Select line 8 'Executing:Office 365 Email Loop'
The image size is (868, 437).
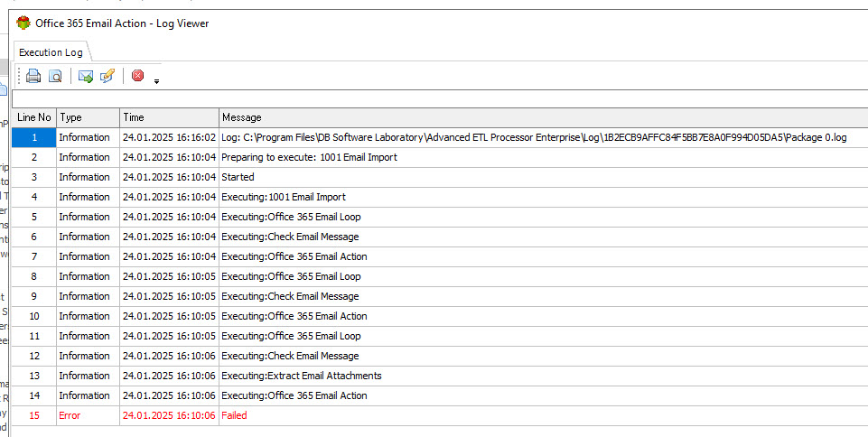click(291, 276)
